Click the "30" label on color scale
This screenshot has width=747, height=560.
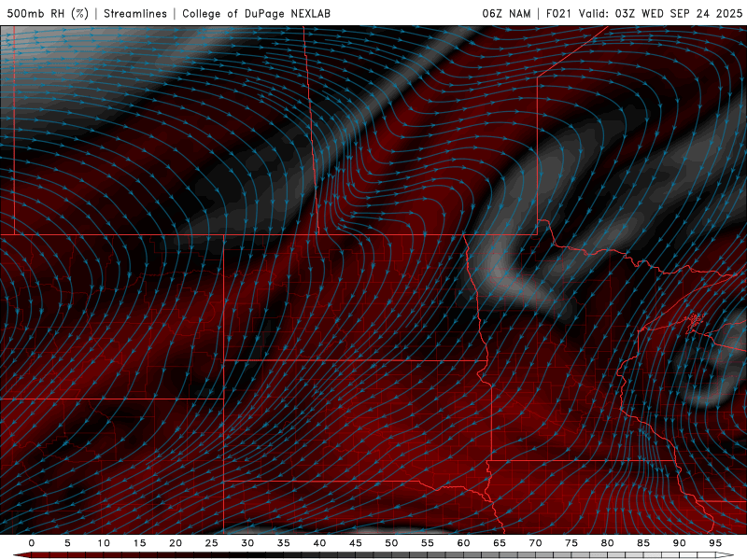[247, 543]
